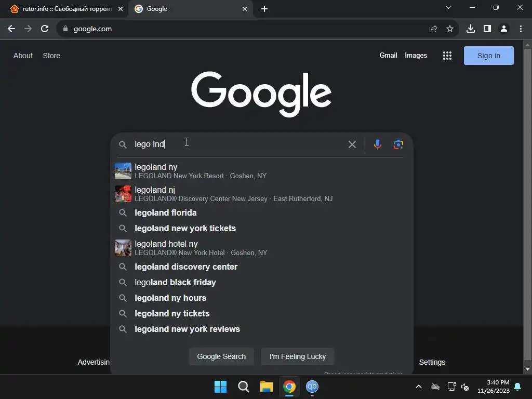Open the taskbar clock showing 3:40 PM
532x399 pixels.
coord(494,387)
